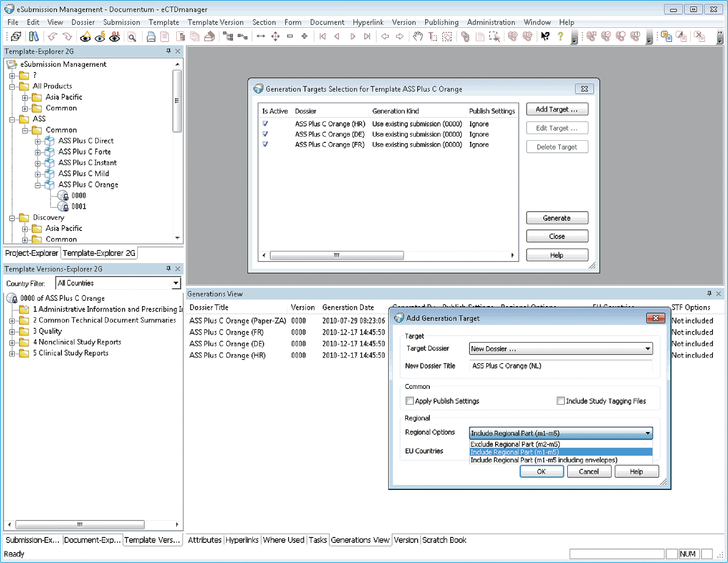Select the hand pan tool
The height and width of the screenshot is (563, 728).
point(418,37)
